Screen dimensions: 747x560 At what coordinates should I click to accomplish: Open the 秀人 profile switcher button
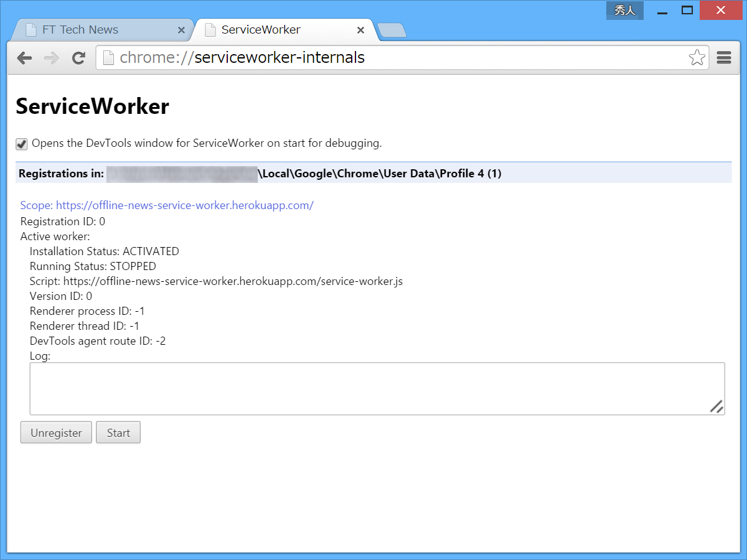(x=624, y=10)
